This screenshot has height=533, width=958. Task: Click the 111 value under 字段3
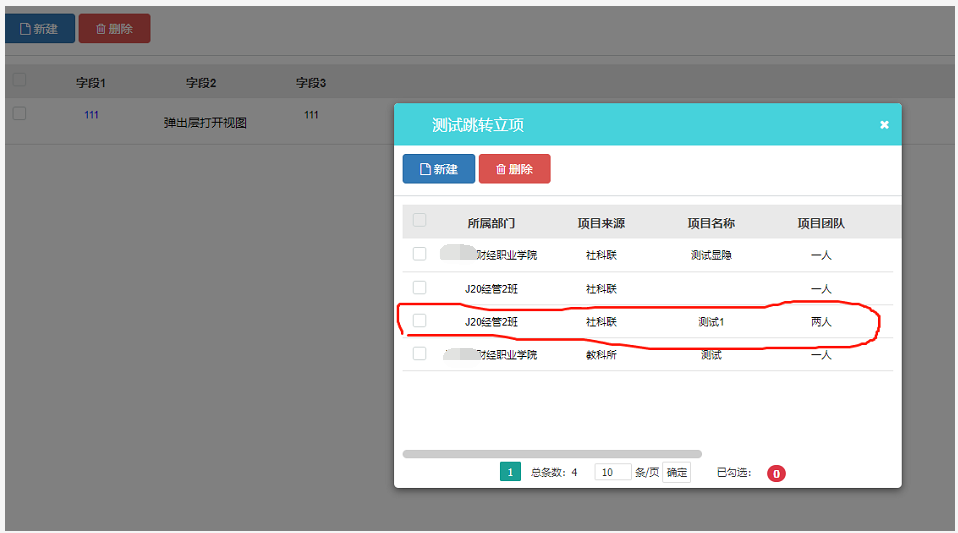click(x=311, y=115)
